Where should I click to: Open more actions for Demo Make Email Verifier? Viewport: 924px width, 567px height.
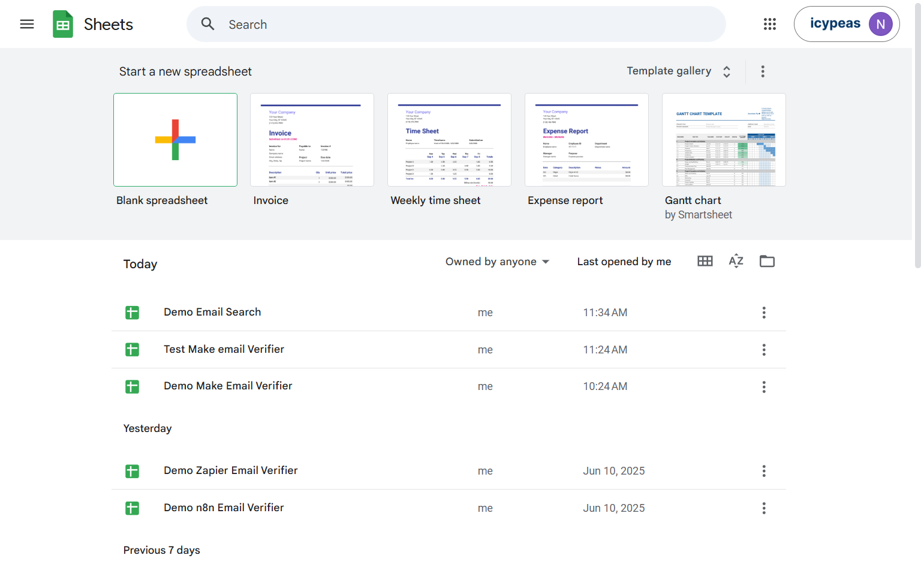(764, 387)
